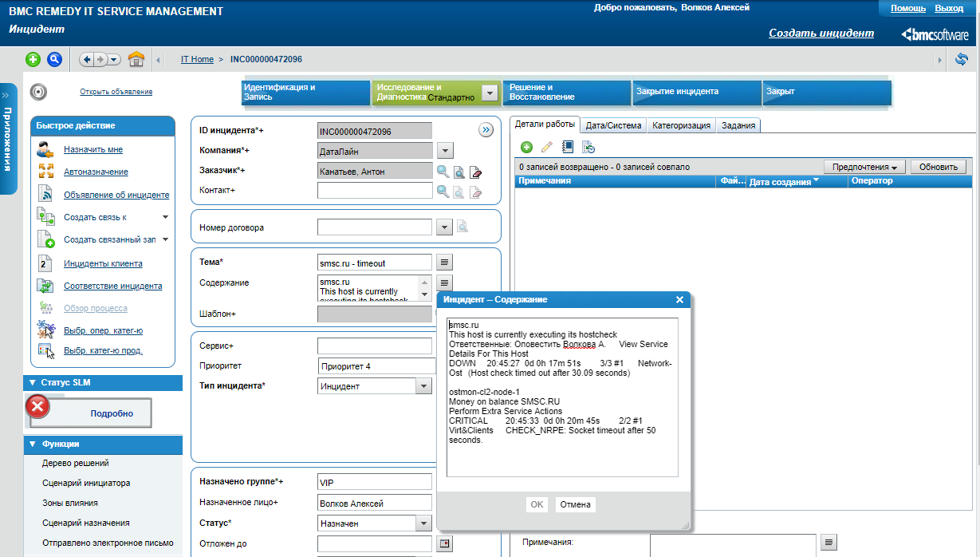
Task: Click the Автоназначение orange arrows icon
Action: (46, 172)
